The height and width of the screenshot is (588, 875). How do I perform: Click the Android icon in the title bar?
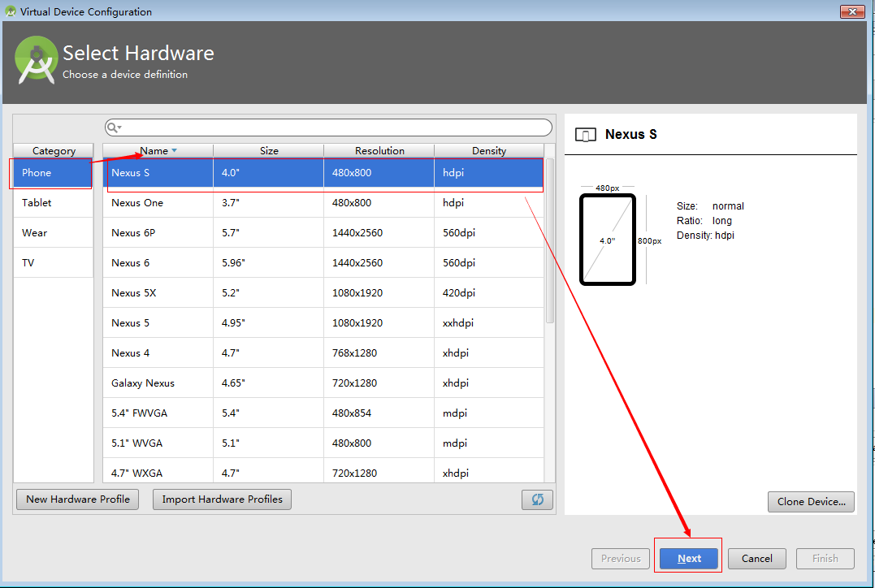[10, 11]
